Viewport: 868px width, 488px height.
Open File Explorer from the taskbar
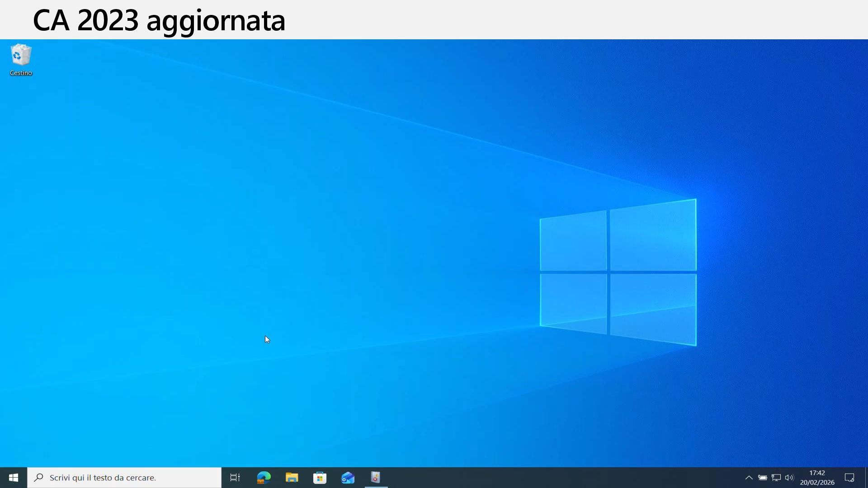292,478
